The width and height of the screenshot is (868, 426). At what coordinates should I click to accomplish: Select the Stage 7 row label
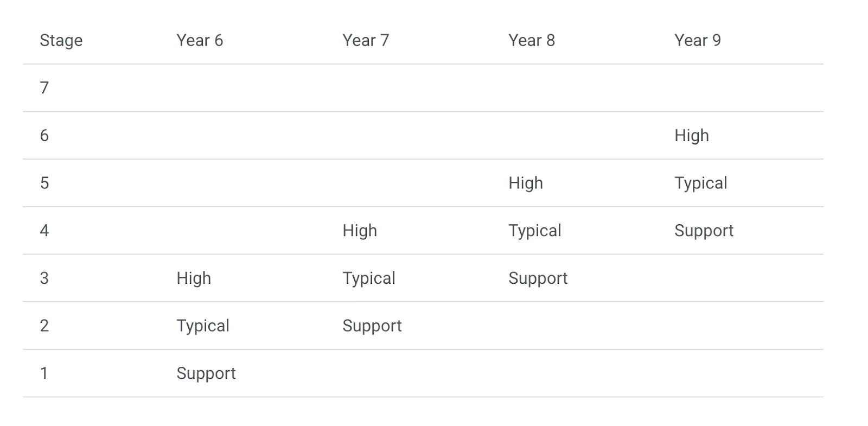(44, 88)
